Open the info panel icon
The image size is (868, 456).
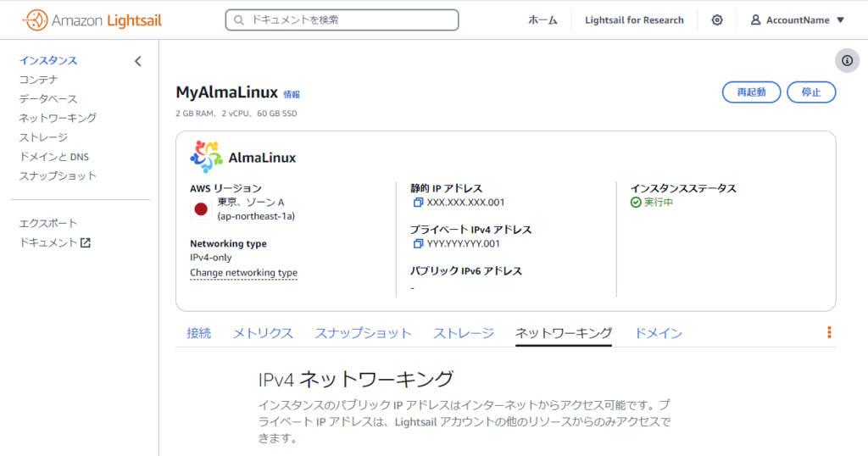pos(847,61)
